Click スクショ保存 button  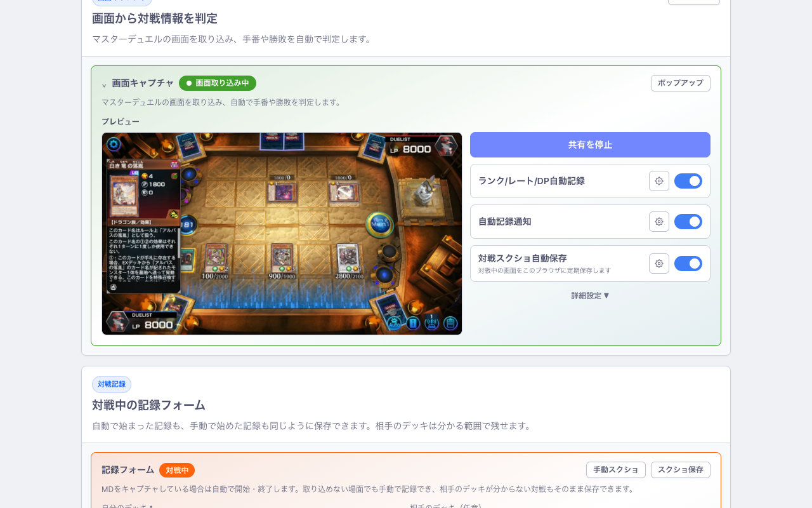pyautogui.click(x=681, y=470)
